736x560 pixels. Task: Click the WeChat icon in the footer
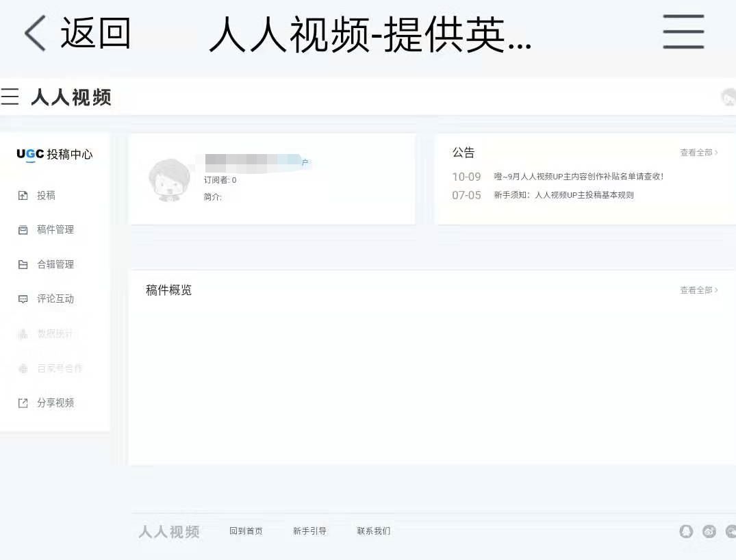pyautogui.click(x=731, y=531)
